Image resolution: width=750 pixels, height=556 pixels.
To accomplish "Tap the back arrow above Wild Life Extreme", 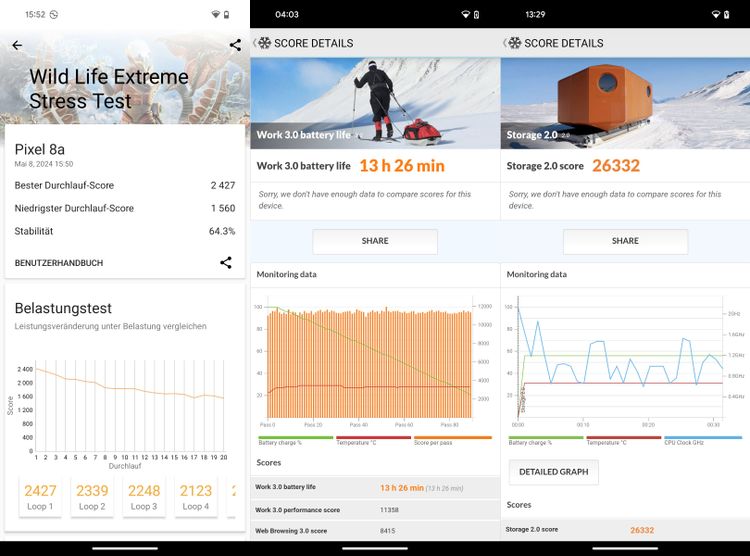I will tap(17, 45).
